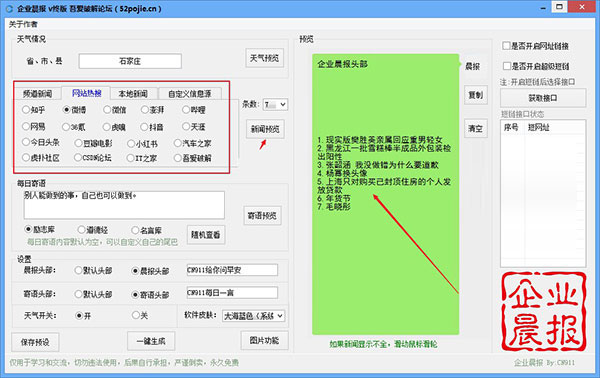600x378 pixels.
Task: Switch to 频道新闻 tab
Action: (37, 94)
